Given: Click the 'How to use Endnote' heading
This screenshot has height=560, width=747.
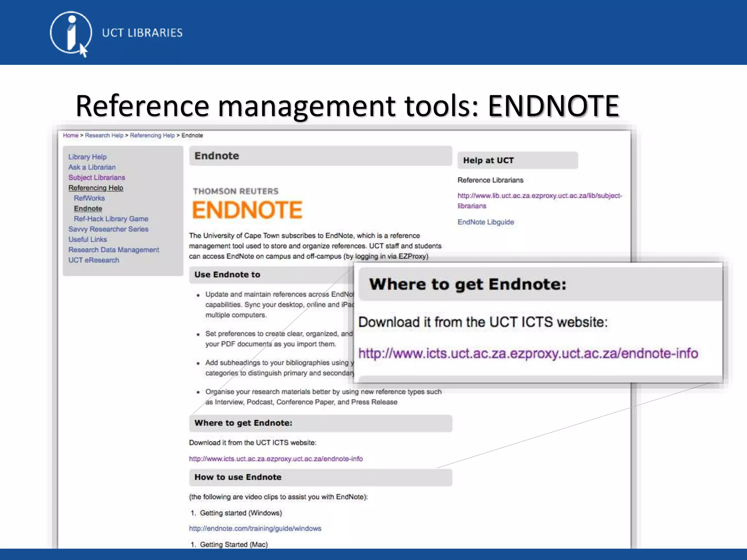Looking at the screenshot, I should [x=238, y=477].
